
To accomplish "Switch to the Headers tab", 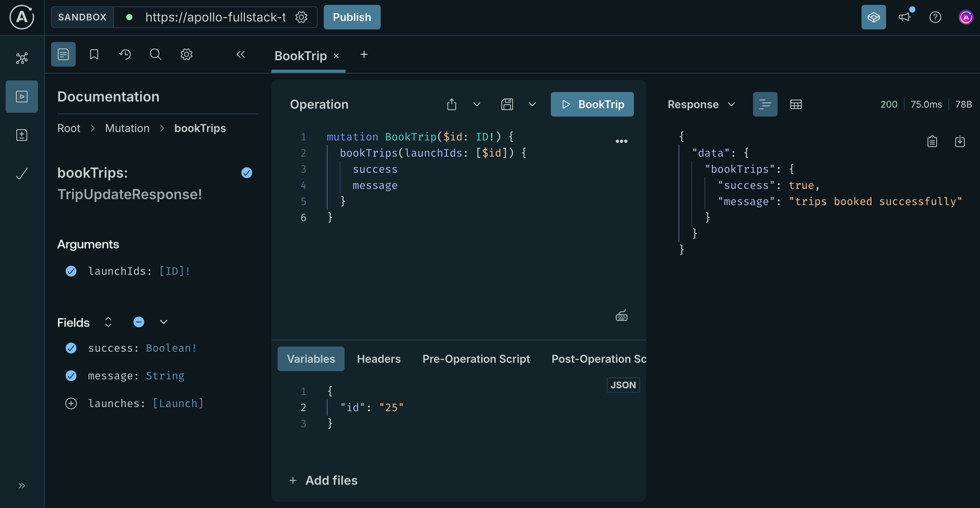I will click(x=378, y=359).
